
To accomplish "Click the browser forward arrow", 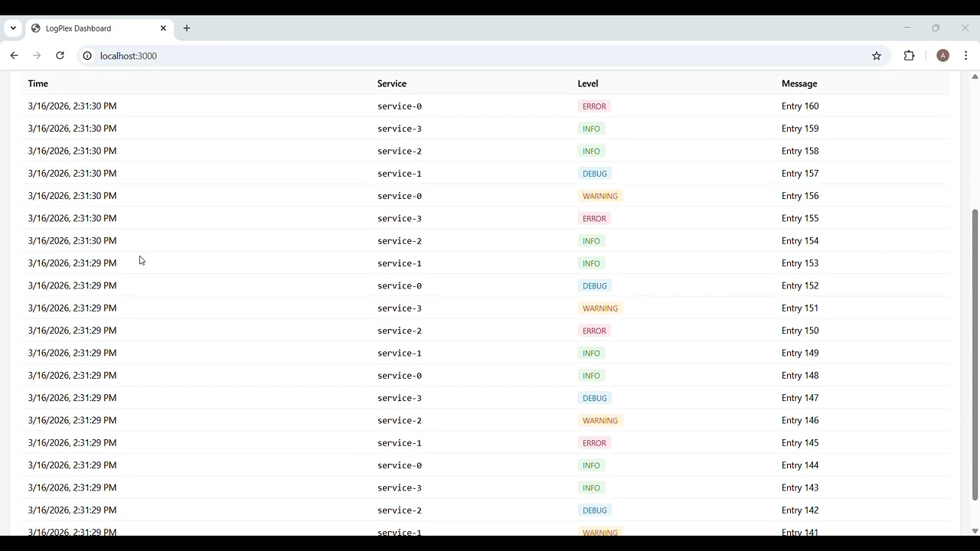I will [37, 56].
